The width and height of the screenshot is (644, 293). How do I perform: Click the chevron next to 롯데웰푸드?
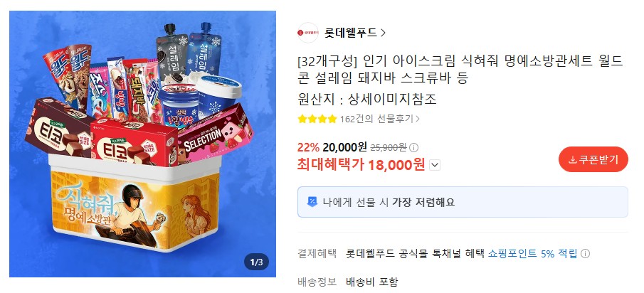383,33
